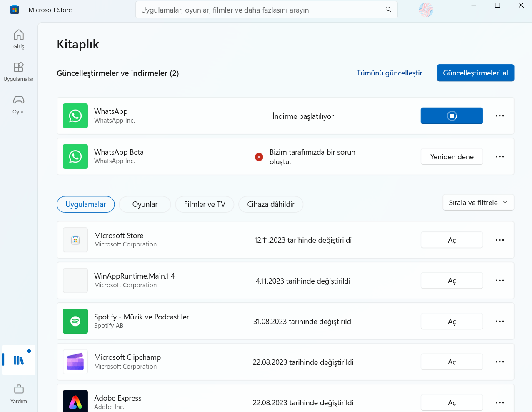Click Güncelleştirmeleri al button
The image size is (532, 412).
click(475, 73)
